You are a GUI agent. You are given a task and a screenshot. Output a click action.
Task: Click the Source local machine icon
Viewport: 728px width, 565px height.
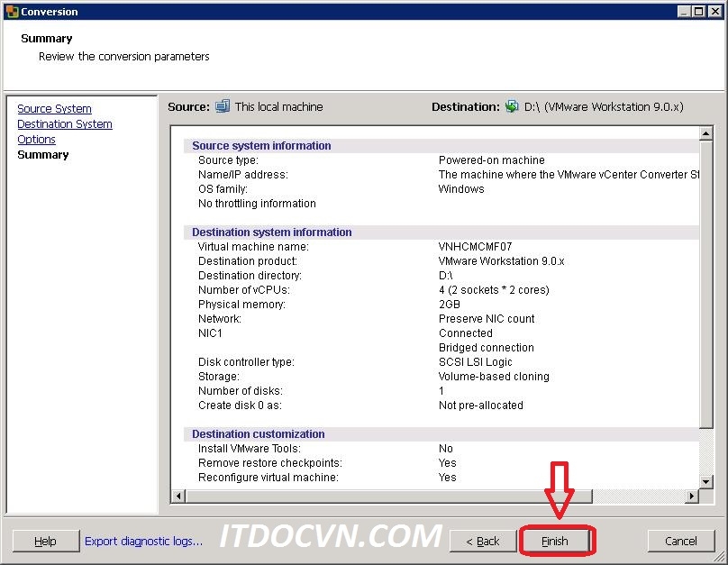(223, 106)
